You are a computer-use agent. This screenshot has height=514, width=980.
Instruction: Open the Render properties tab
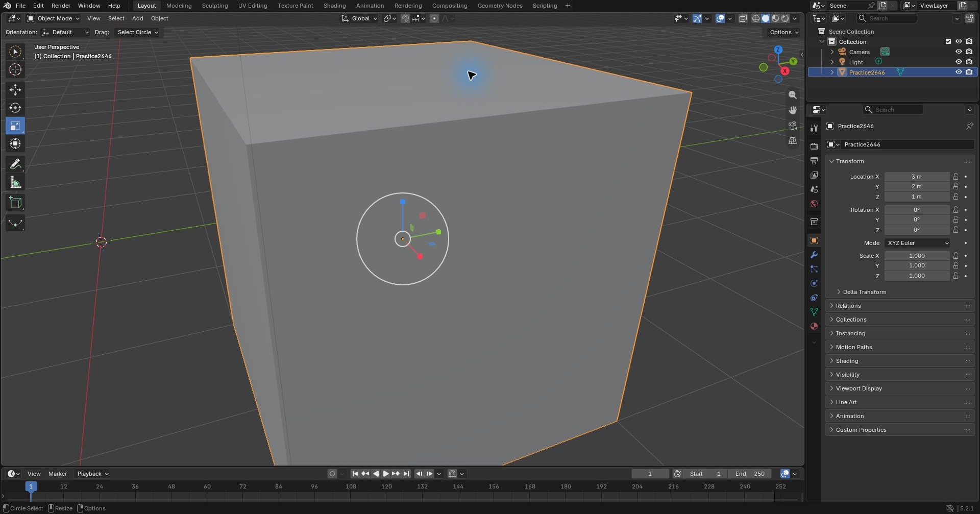click(x=814, y=146)
